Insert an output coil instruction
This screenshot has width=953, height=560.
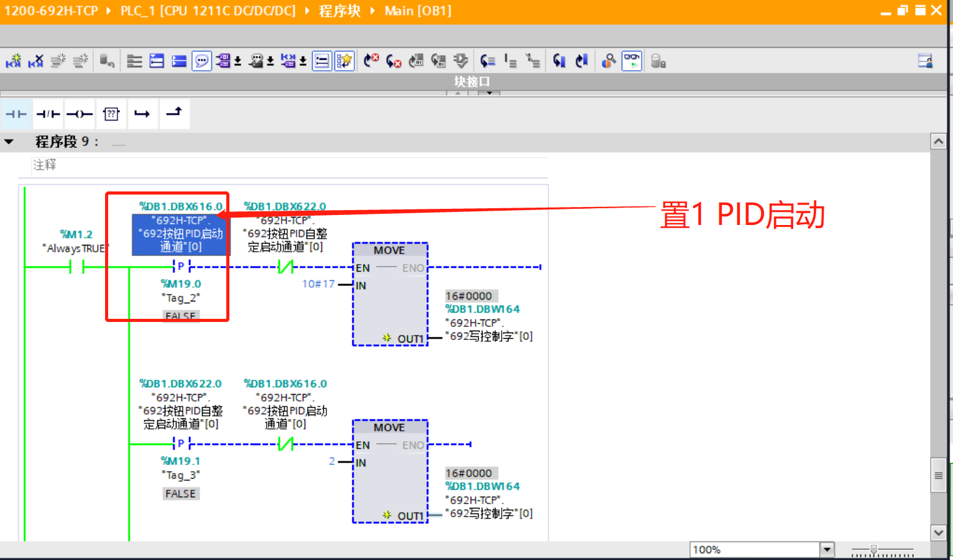(x=80, y=114)
